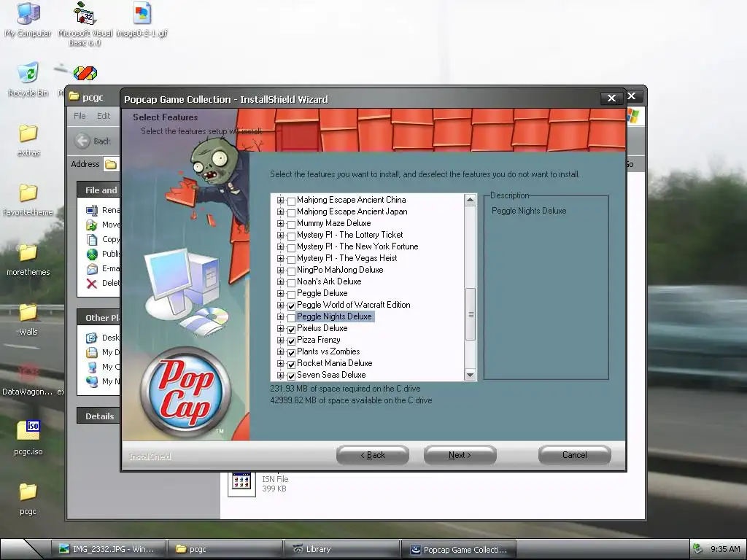
Task: Switch to pcgc taskbar button
Action: tap(225, 549)
